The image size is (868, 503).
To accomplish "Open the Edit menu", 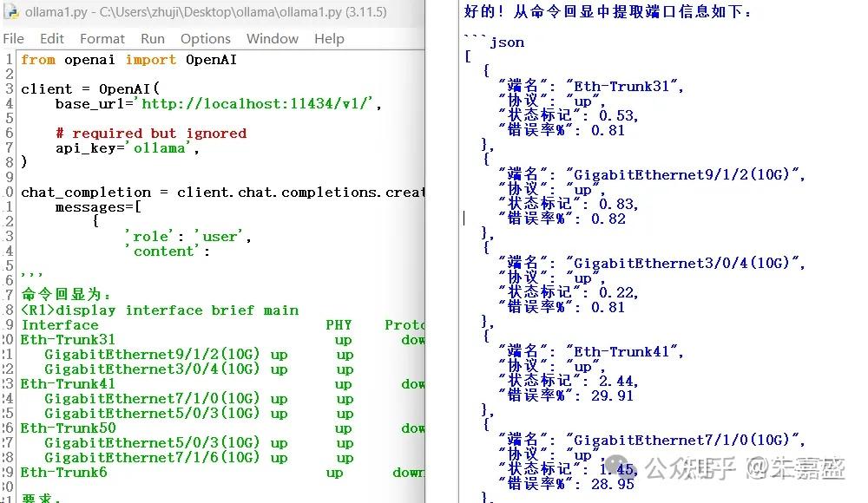I will (x=52, y=39).
